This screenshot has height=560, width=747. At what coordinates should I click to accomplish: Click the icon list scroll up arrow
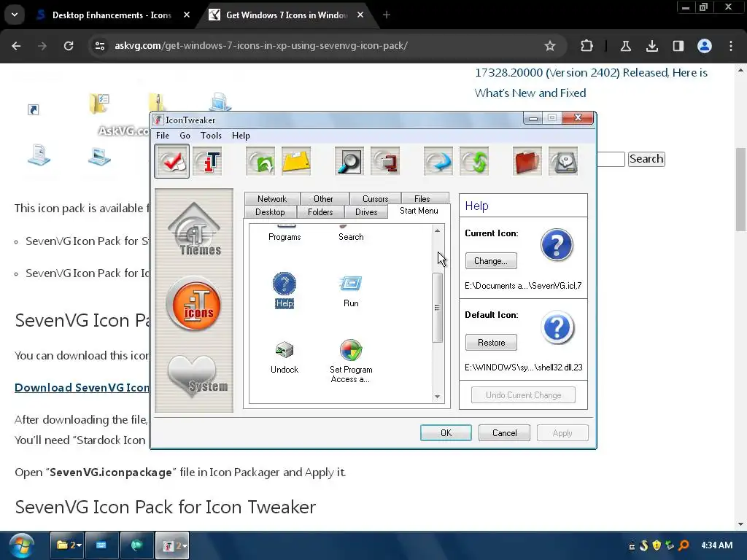tap(438, 230)
